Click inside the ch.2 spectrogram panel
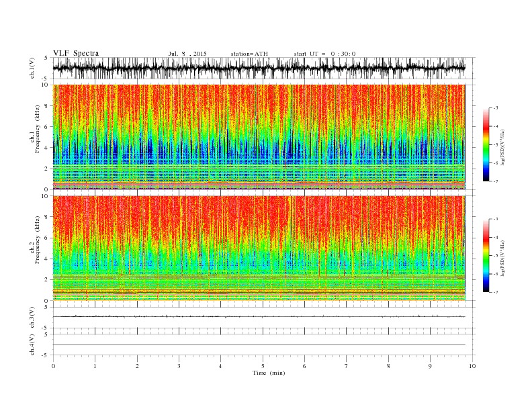 [x=259, y=248]
